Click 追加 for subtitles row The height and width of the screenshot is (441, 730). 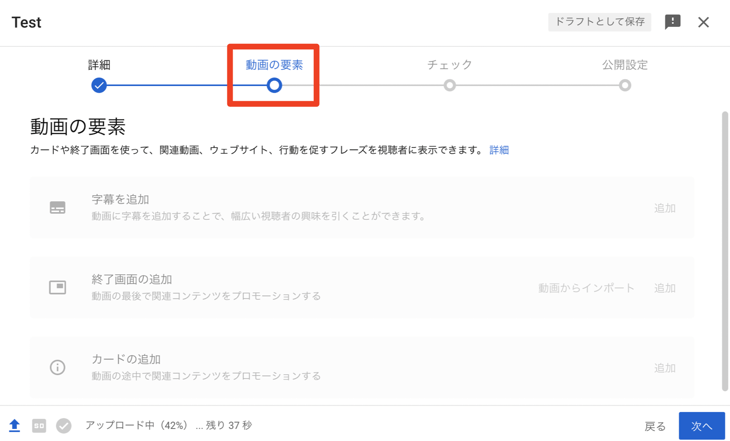pos(665,208)
